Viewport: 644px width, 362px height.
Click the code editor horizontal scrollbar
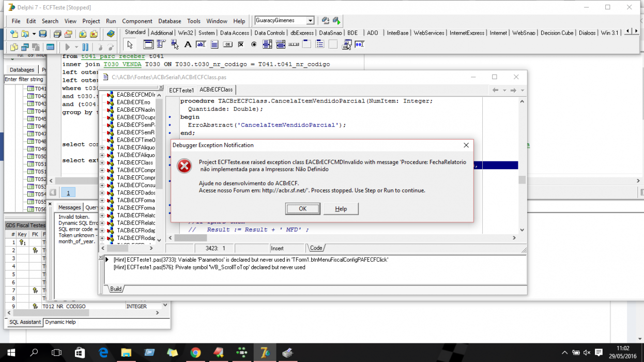tap(344, 238)
